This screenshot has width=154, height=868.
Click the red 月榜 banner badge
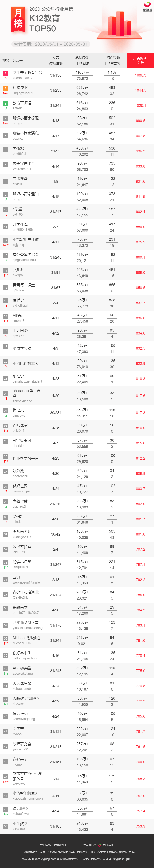pyautogui.click(x=18, y=19)
